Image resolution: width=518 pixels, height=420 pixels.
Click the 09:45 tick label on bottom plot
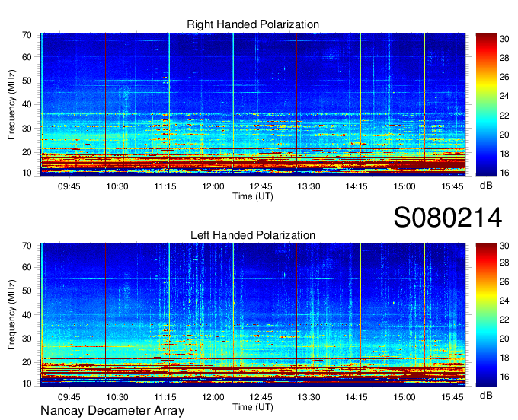pyautogui.click(x=69, y=397)
